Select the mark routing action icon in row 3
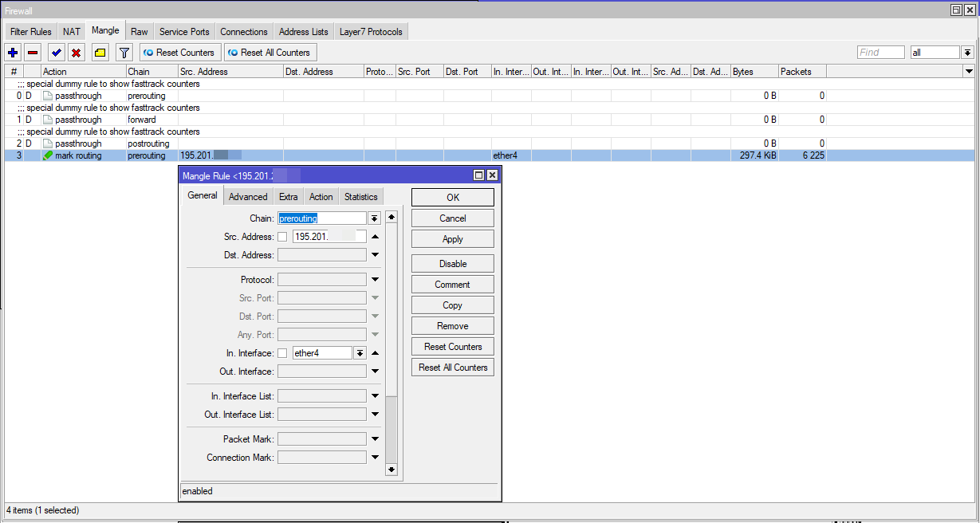980x523 pixels. (48, 155)
